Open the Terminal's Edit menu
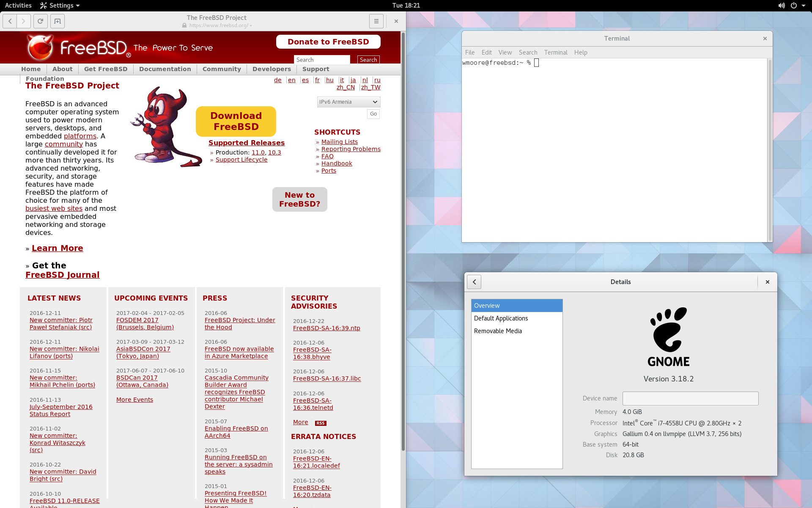 coord(486,52)
